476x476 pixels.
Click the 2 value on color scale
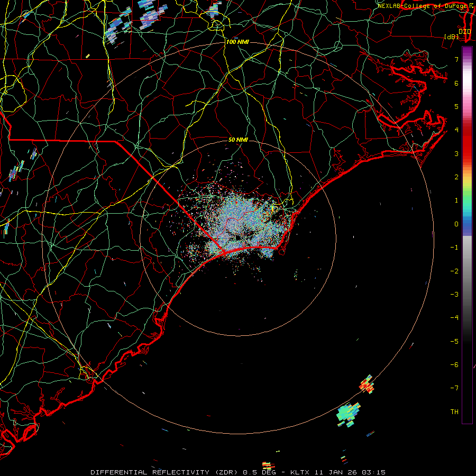456,177
